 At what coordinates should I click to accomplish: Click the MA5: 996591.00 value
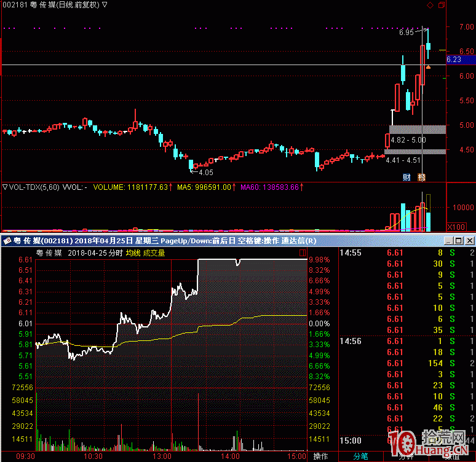click(204, 187)
